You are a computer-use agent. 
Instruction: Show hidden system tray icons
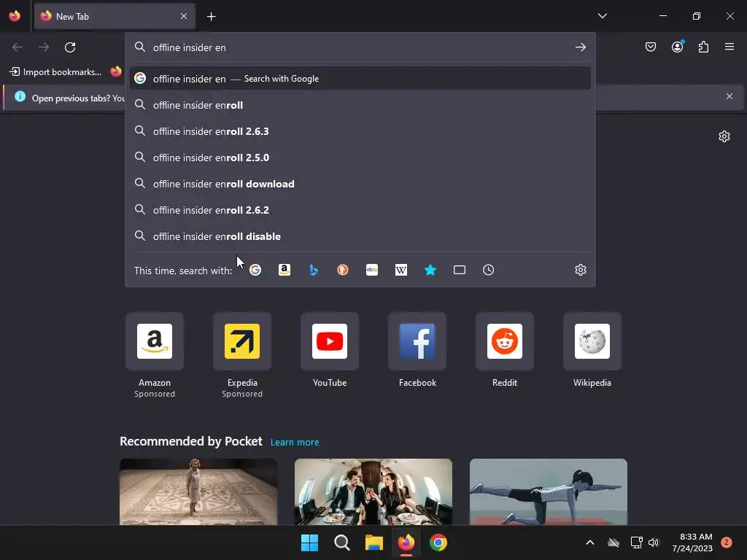(x=589, y=542)
